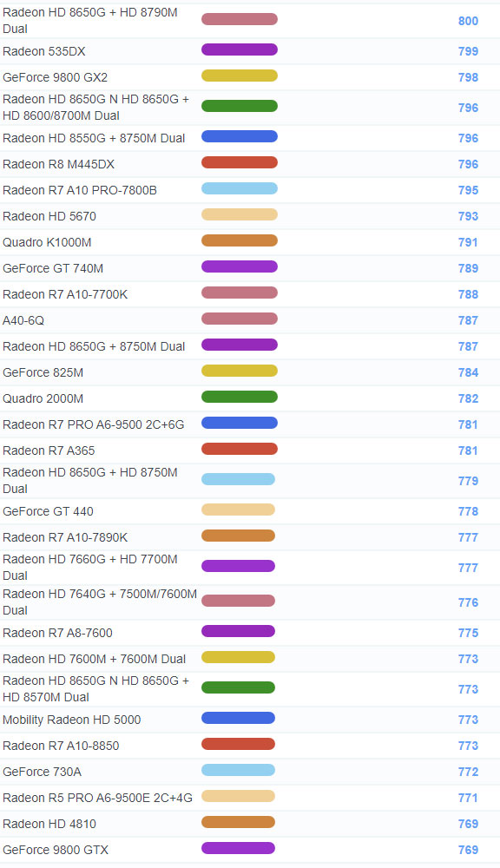Select the GeForce GT 740M name
Screen dimensions: 500x868
53,268
